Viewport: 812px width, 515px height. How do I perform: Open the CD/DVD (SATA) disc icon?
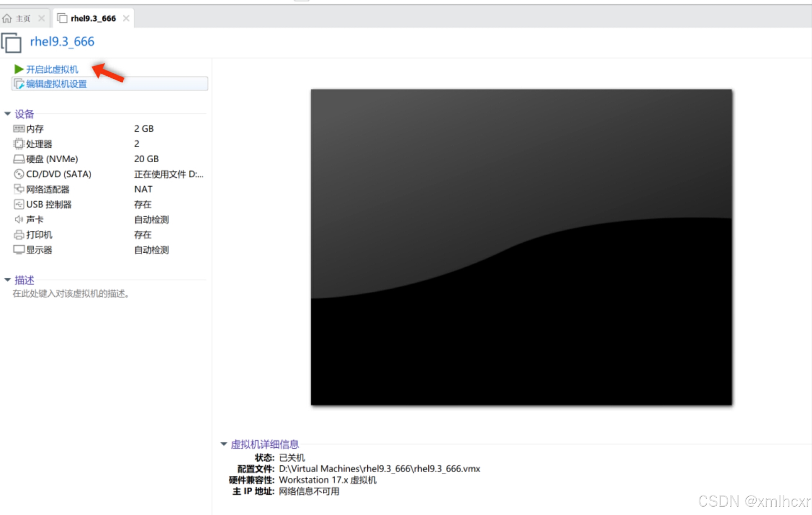pyautogui.click(x=19, y=174)
